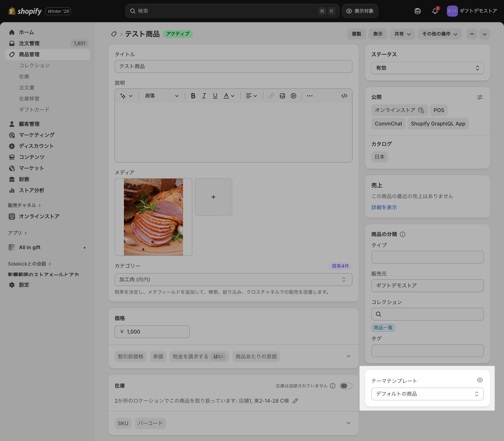Open publishing settings sliders icon

(480, 97)
